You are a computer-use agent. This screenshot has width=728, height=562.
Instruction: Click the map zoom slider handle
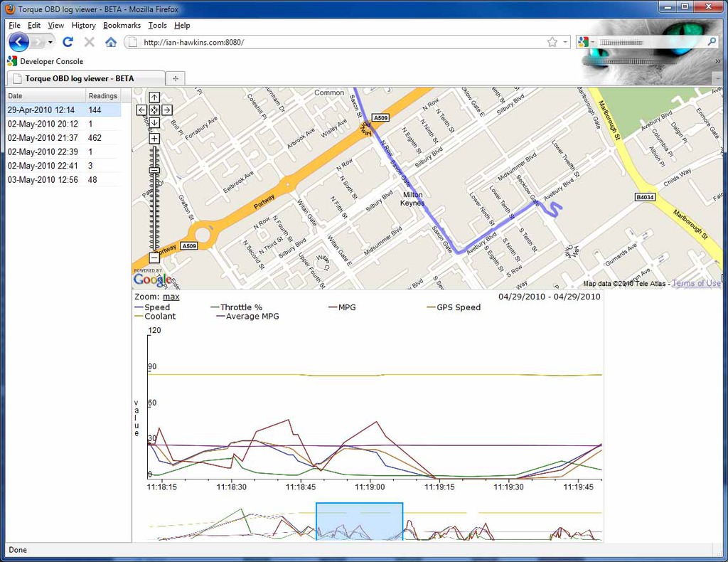tap(154, 170)
